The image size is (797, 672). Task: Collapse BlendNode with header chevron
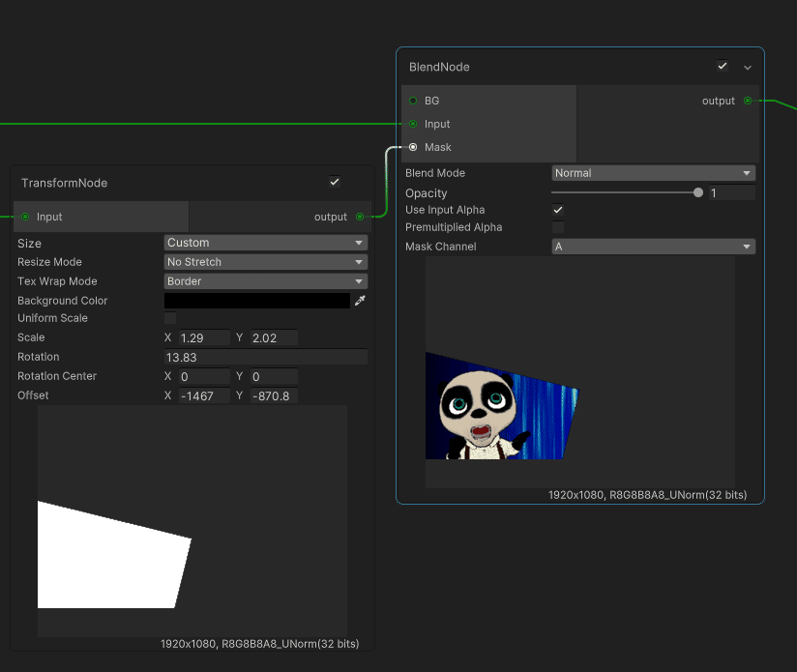747,68
